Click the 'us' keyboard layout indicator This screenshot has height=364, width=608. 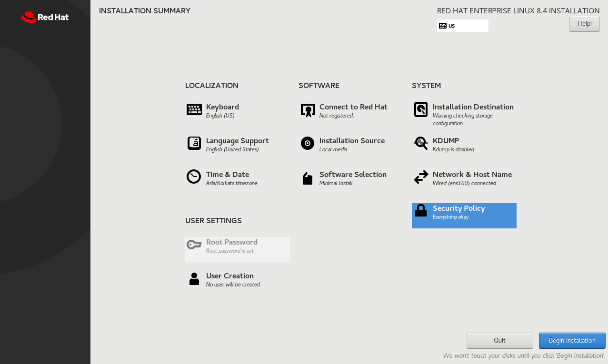462,26
